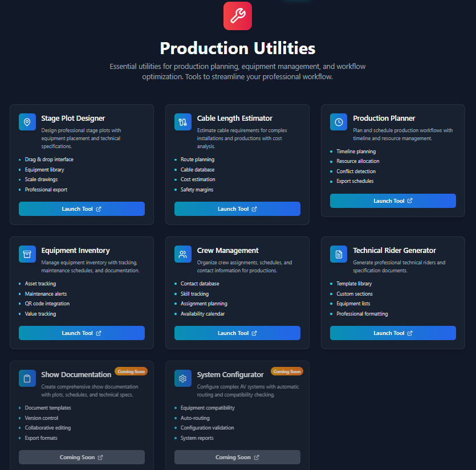Launch the Cable Length Estimator tool

click(x=237, y=209)
